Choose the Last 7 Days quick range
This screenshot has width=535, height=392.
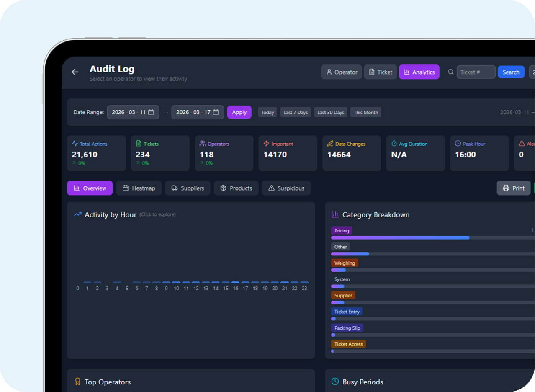296,112
